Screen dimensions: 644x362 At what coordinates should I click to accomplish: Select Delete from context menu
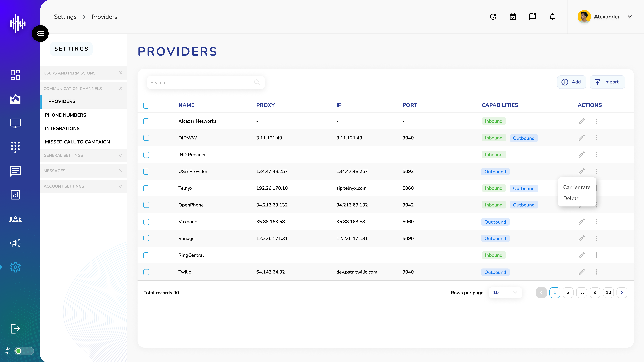pos(571,198)
